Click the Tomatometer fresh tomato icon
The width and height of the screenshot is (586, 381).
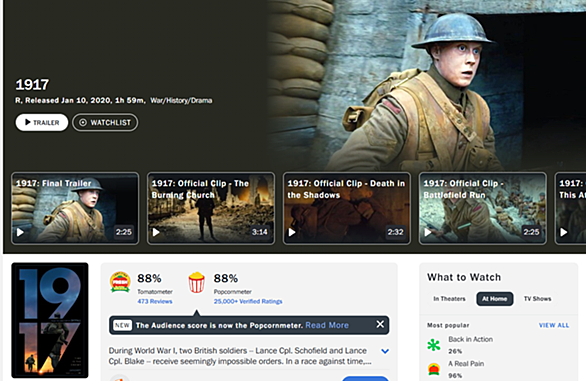pyautogui.click(x=120, y=282)
